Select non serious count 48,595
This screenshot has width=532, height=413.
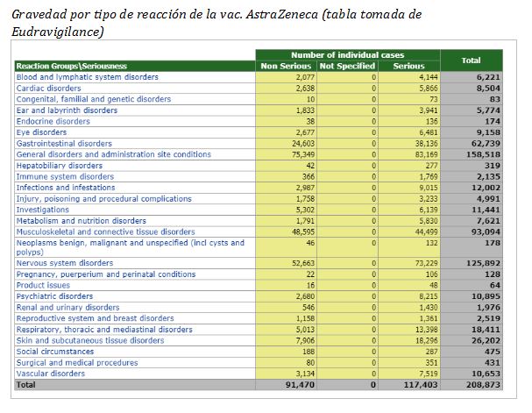coord(303,231)
